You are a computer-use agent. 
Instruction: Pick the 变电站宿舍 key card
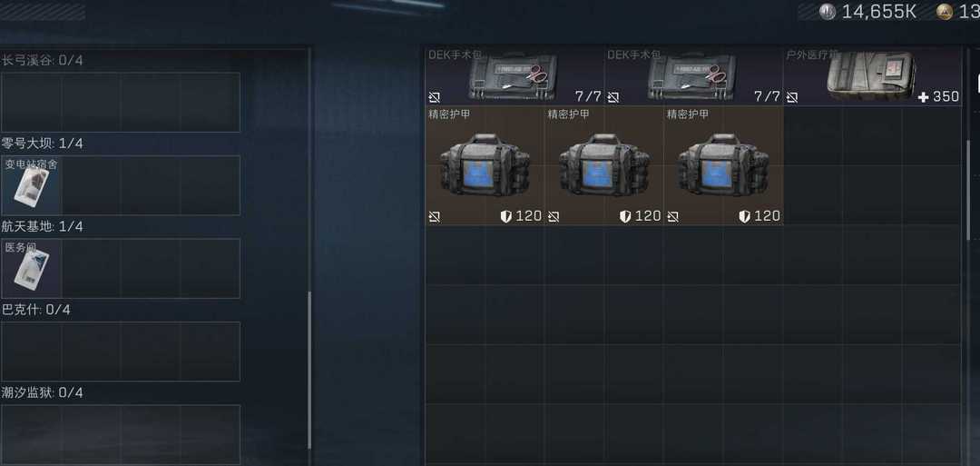(x=31, y=185)
